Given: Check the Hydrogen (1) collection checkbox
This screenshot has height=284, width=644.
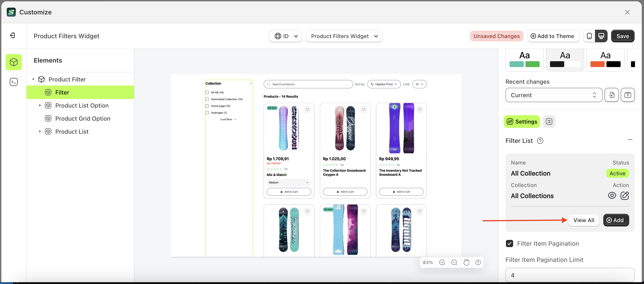Looking at the screenshot, I should point(207,113).
